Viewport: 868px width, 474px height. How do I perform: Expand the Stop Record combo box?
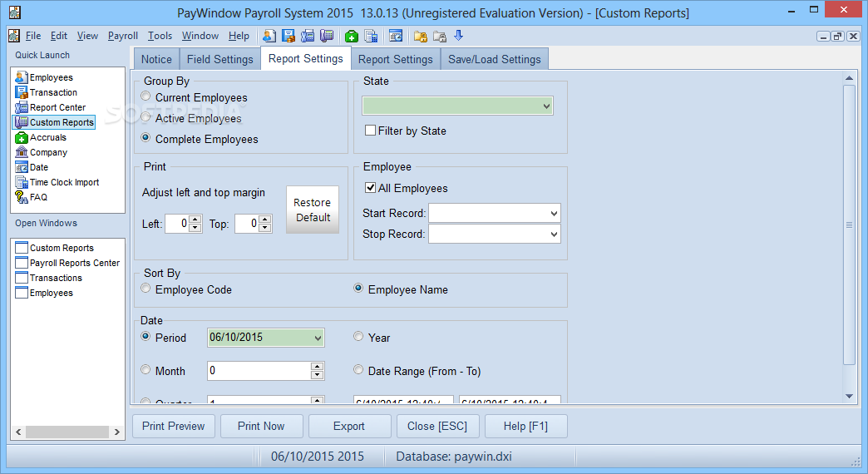pyautogui.click(x=554, y=235)
